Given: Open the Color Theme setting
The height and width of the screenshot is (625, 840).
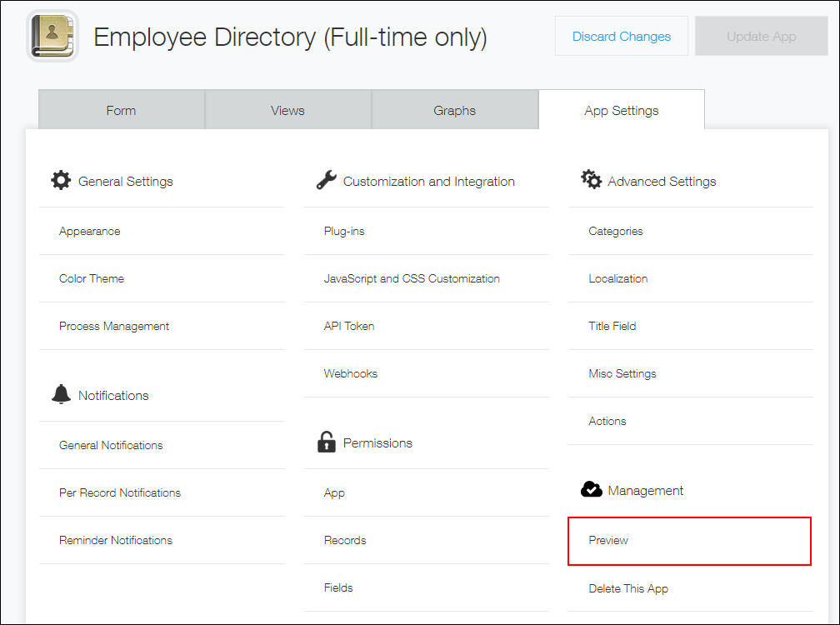Looking at the screenshot, I should (x=92, y=278).
